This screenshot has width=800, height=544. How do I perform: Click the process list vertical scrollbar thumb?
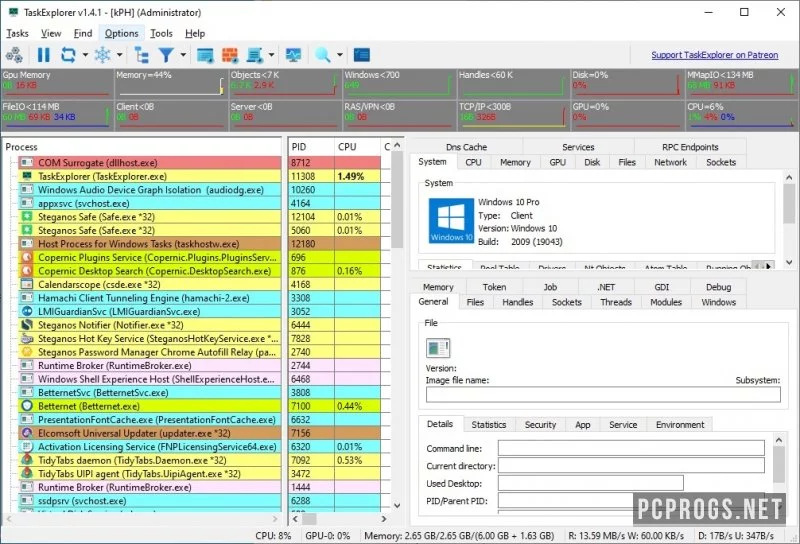(x=397, y=200)
